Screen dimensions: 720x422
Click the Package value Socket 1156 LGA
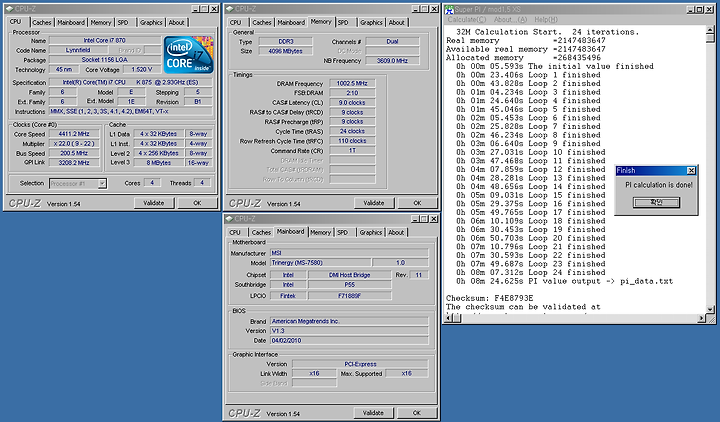(105, 60)
